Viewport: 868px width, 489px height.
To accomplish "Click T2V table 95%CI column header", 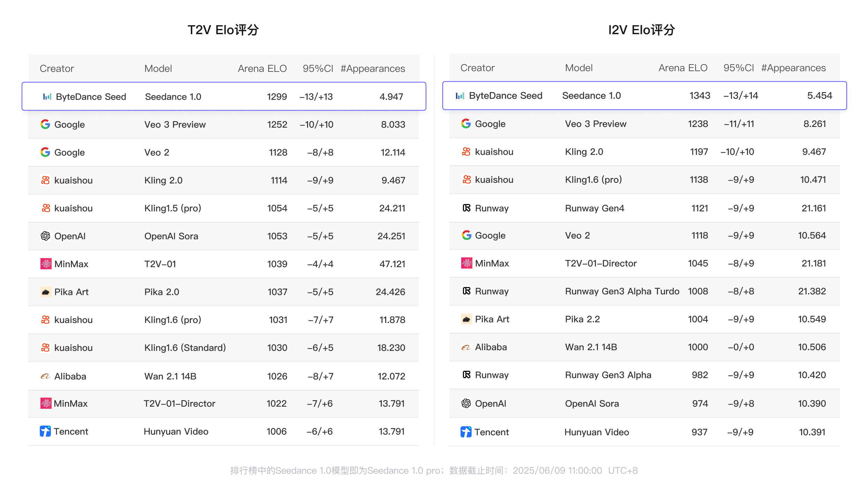I will click(318, 68).
